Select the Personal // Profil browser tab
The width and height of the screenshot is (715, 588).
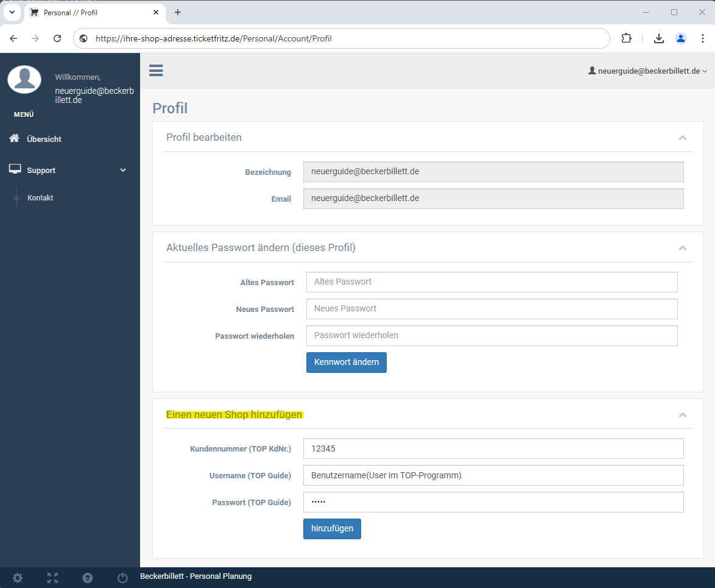[95, 12]
